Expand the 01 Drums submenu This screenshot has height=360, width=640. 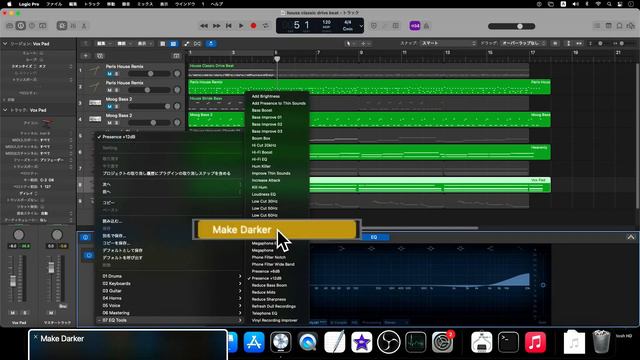pyautogui.click(x=169, y=276)
